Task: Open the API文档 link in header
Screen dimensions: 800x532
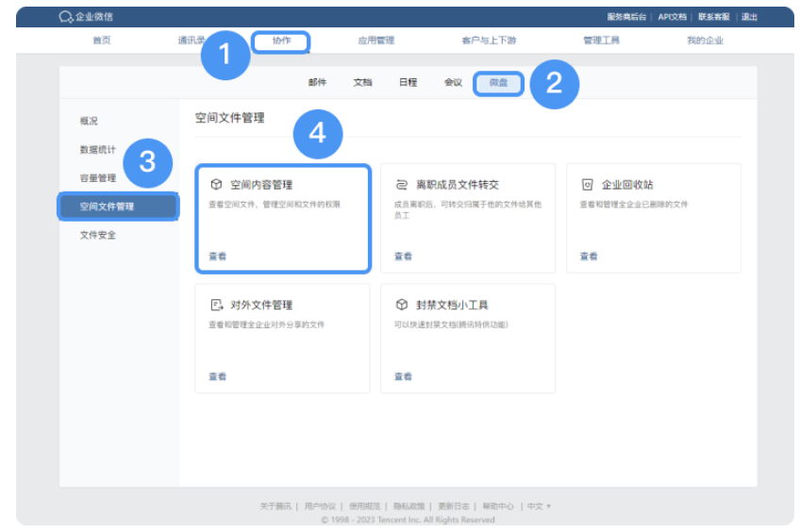Action: tap(673, 17)
